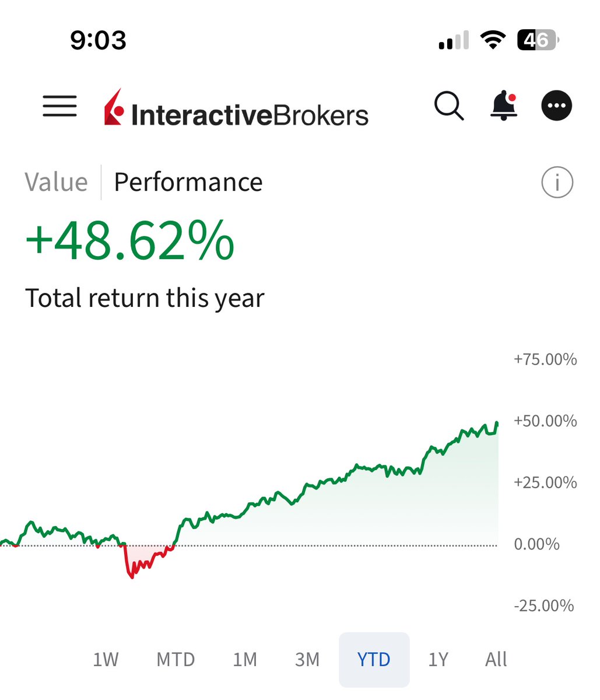This screenshot has height=700, width=600.
Task: Select the All time range
Action: coord(496,660)
